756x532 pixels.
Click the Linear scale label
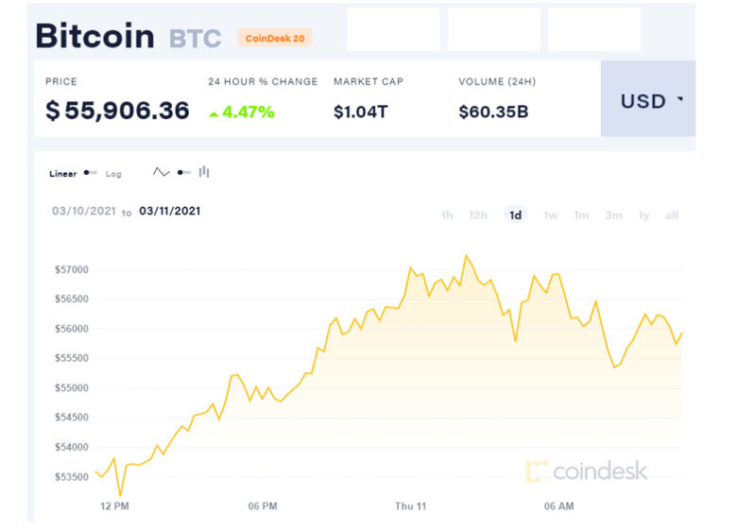pyautogui.click(x=63, y=174)
